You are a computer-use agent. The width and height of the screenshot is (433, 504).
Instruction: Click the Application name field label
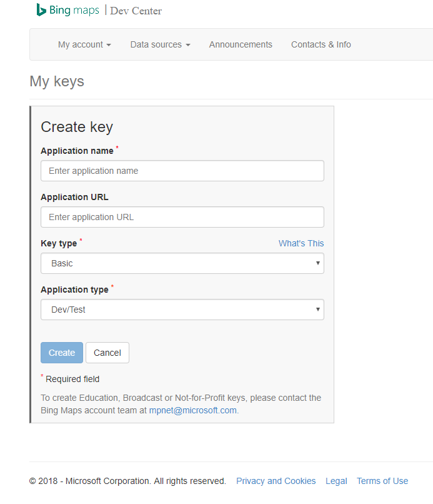(77, 151)
